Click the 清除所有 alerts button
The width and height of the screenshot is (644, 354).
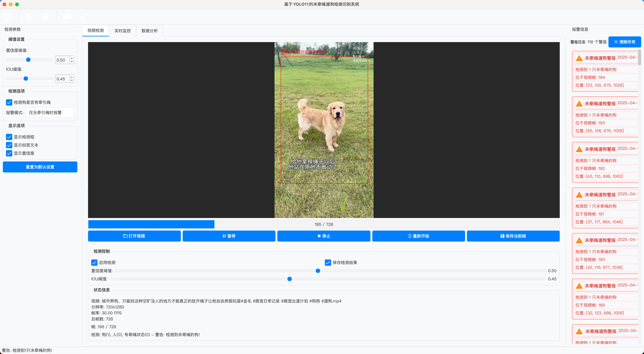625,42
